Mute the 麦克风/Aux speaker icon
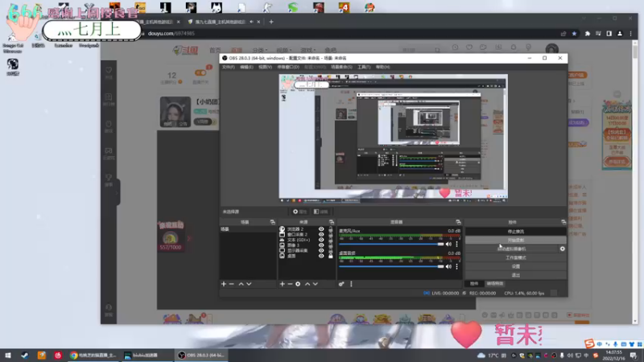This screenshot has width=644, height=362. (x=448, y=245)
